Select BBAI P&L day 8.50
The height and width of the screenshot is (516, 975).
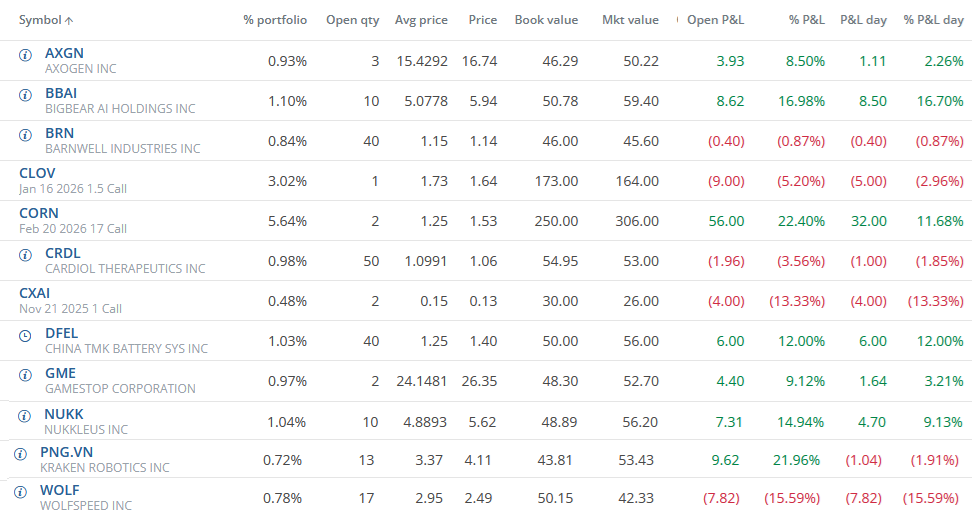click(873, 101)
